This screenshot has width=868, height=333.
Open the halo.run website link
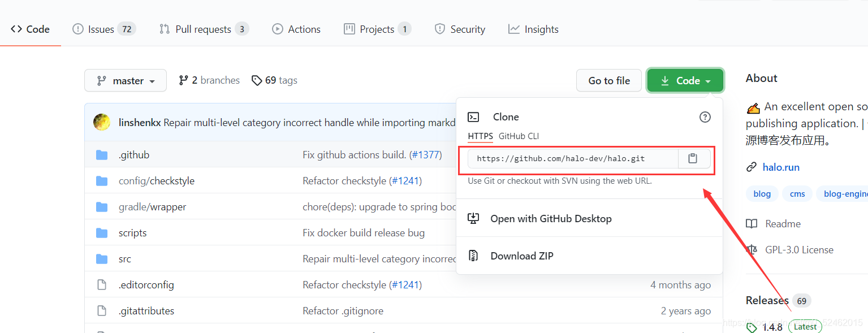click(x=781, y=167)
